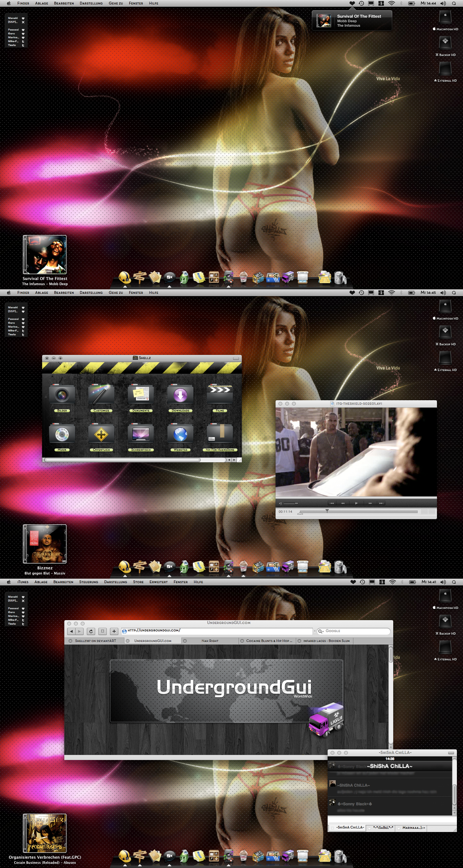The image size is (463, 868).
Task: Open the Filme folder in Shellz window
Action: pos(220,395)
